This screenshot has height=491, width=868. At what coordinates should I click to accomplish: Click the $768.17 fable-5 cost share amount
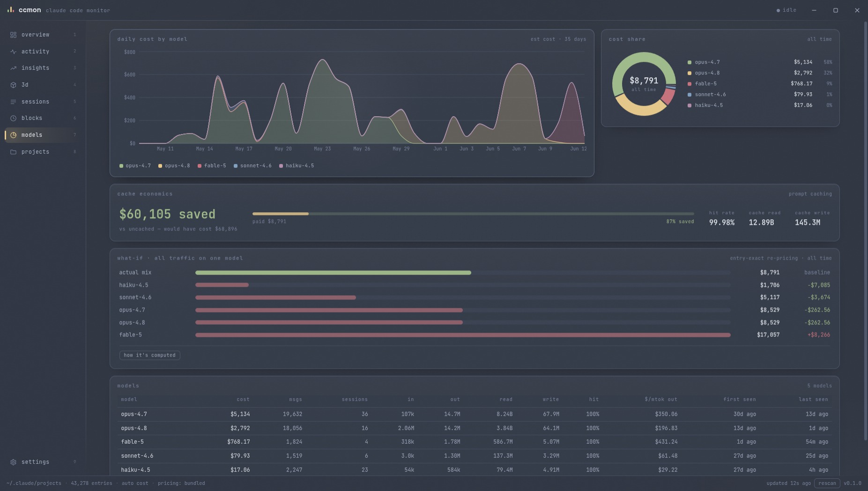801,84
